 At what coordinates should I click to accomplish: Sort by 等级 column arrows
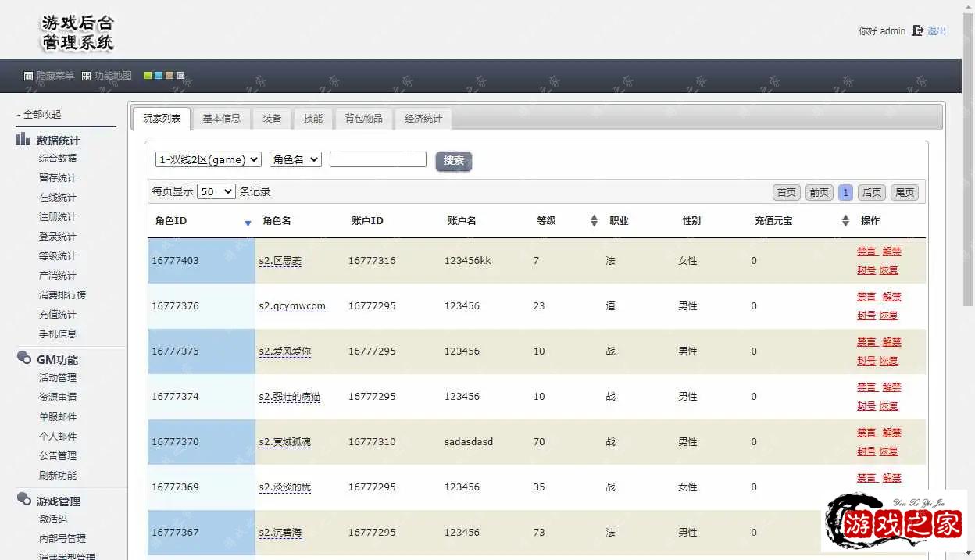pos(594,221)
